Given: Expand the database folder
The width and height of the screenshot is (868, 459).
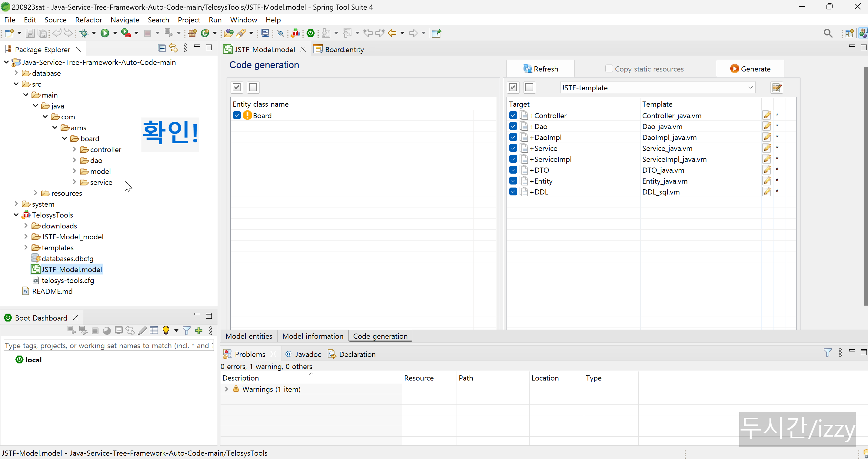Looking at the screenshot, I should coord(16,73).
